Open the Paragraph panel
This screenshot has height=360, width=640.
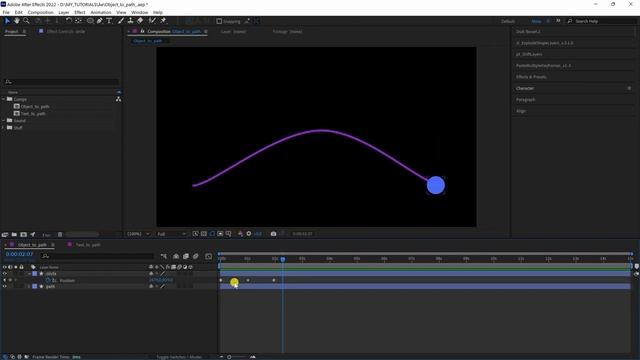point(525,100)
